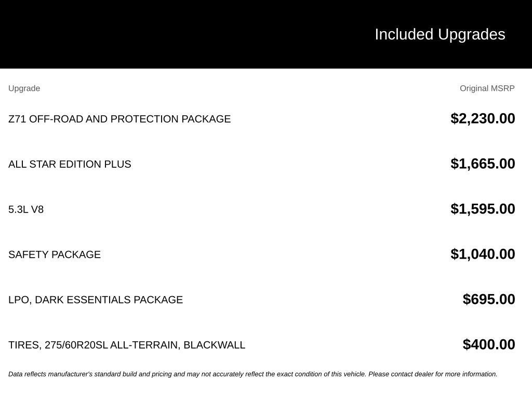The width and height of the screenshot is (532, 399).
Task: Select the Safety Package upgrade entry
Action: coord(54,255)
